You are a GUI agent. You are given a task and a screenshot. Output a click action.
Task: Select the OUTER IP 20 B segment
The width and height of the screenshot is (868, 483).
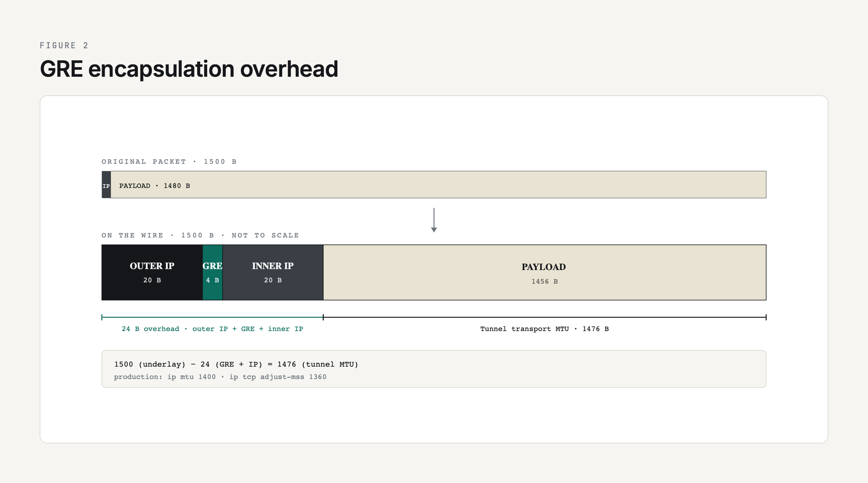(152, 272)
